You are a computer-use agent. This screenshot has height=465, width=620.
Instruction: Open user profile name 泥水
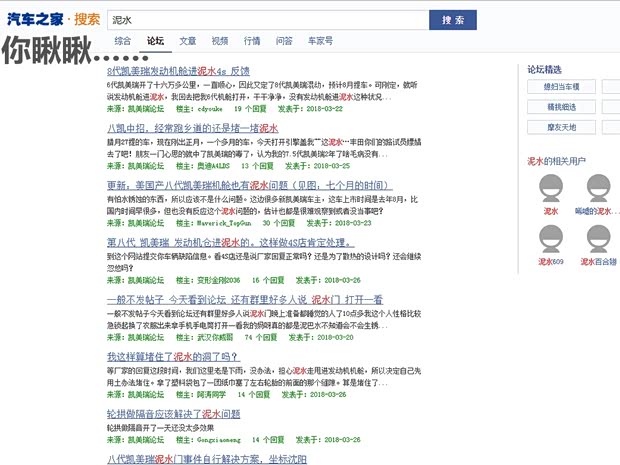tap(551, 211)
